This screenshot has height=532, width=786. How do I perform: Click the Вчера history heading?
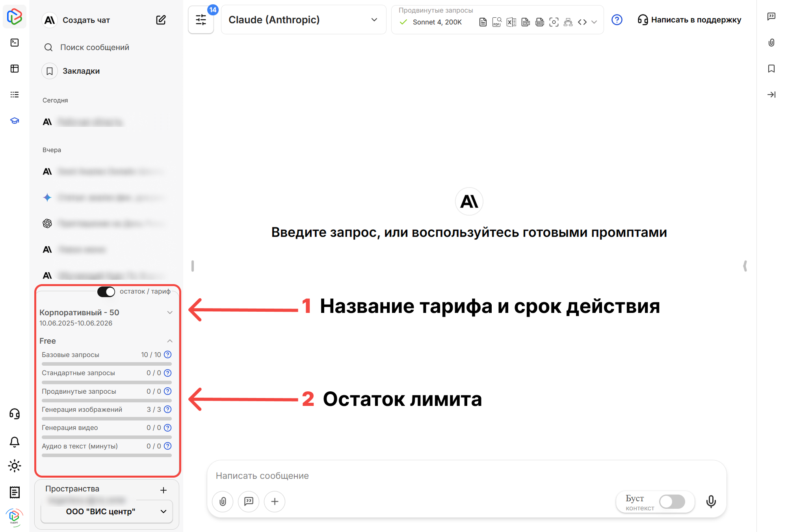(52, 150)
